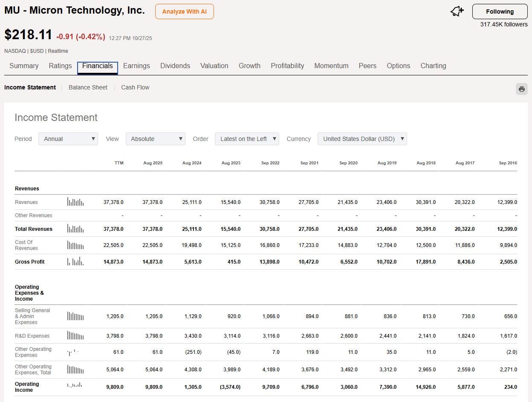The width and height of the screenshot is (532, 402).
Task: Click the add alert bell icon
Action: [x=457, y=12]
